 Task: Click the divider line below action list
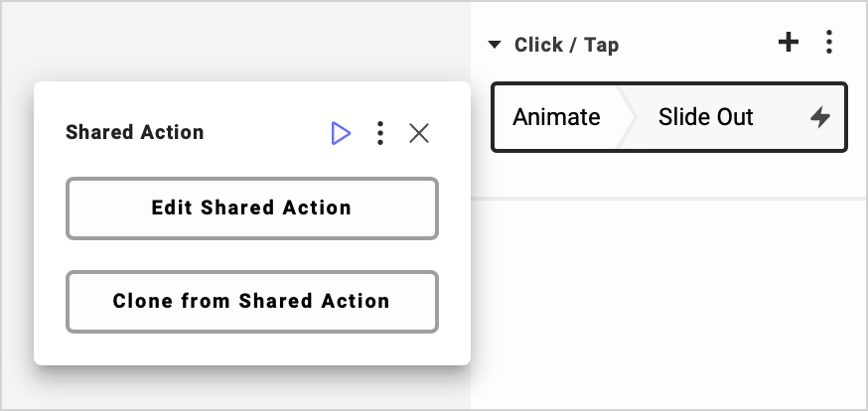667,199
